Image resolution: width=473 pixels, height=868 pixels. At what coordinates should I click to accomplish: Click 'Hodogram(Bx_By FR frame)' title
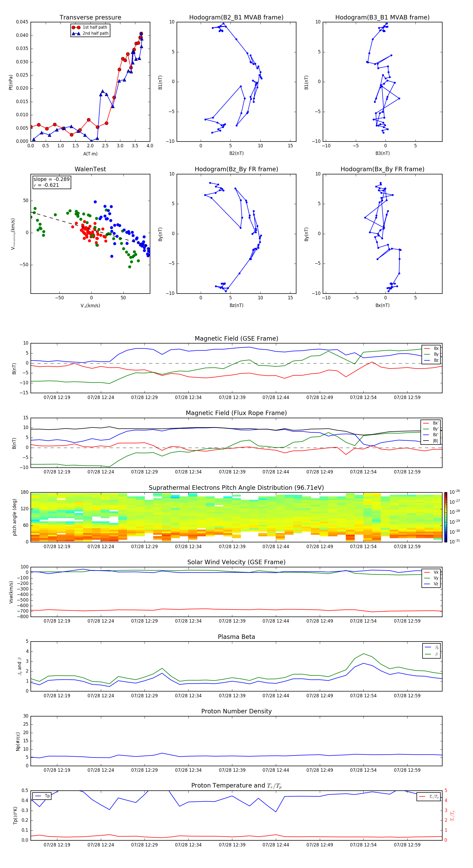click(382, 169)
